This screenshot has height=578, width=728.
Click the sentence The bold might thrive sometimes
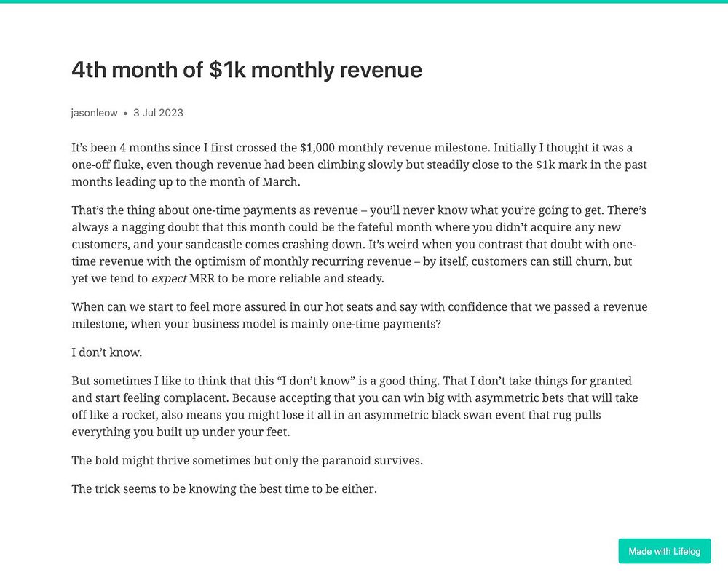247,461
